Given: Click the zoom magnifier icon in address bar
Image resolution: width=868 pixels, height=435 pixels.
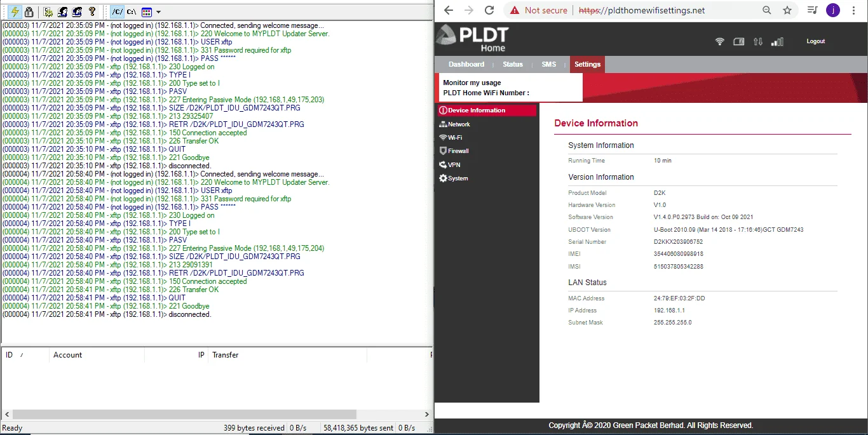Looking at the screenshot, I should coord(767,10).
